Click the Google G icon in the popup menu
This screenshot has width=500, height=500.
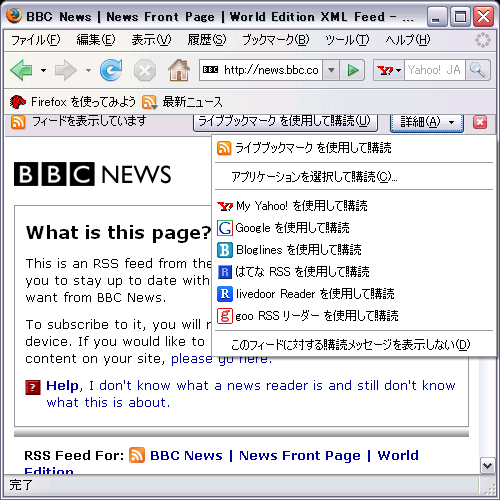[225, 228]
